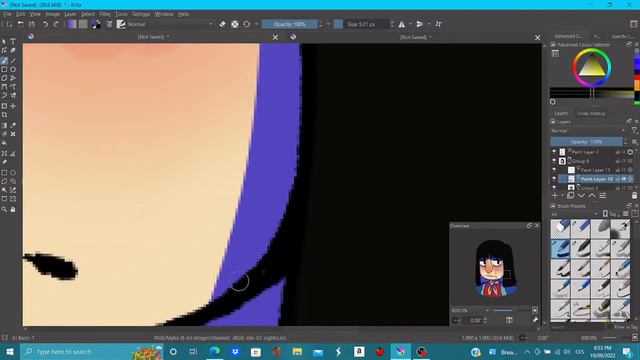Switch to the Undo History tab
Image resolution: width=640 pixels, height=360 pixels.
(x=591, y=113)
